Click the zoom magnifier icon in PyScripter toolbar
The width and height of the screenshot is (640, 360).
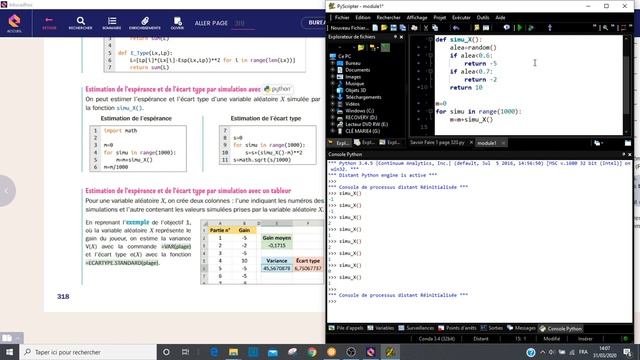pyautogui.click(x=605, y=28)
